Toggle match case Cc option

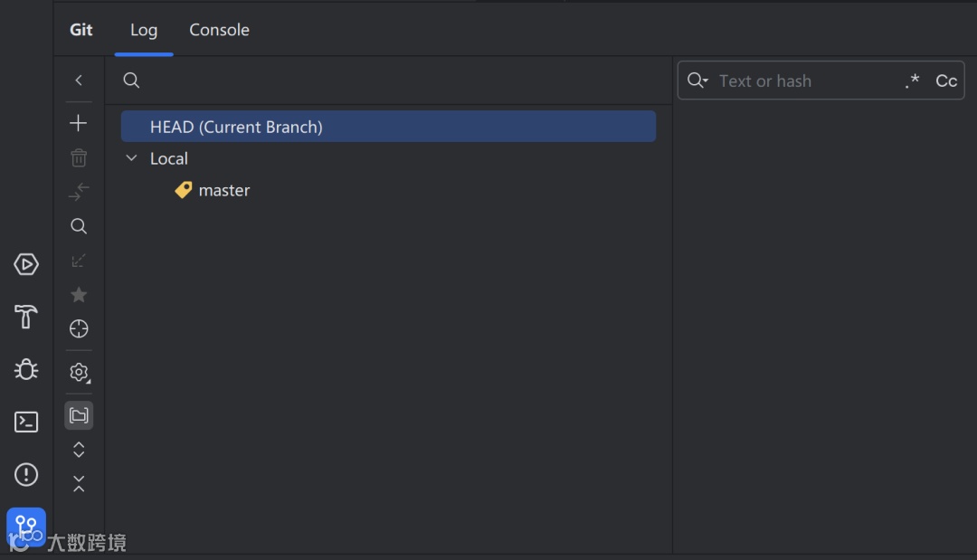[946, 81]
